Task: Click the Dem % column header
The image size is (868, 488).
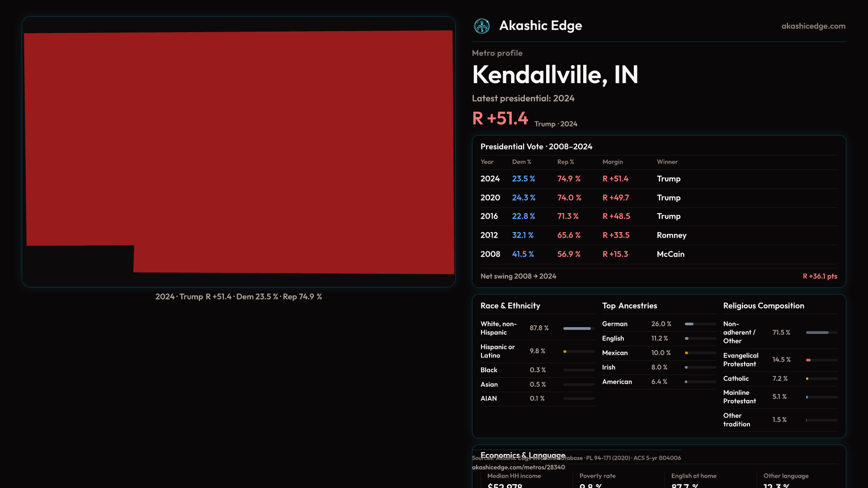Action: 521,162
